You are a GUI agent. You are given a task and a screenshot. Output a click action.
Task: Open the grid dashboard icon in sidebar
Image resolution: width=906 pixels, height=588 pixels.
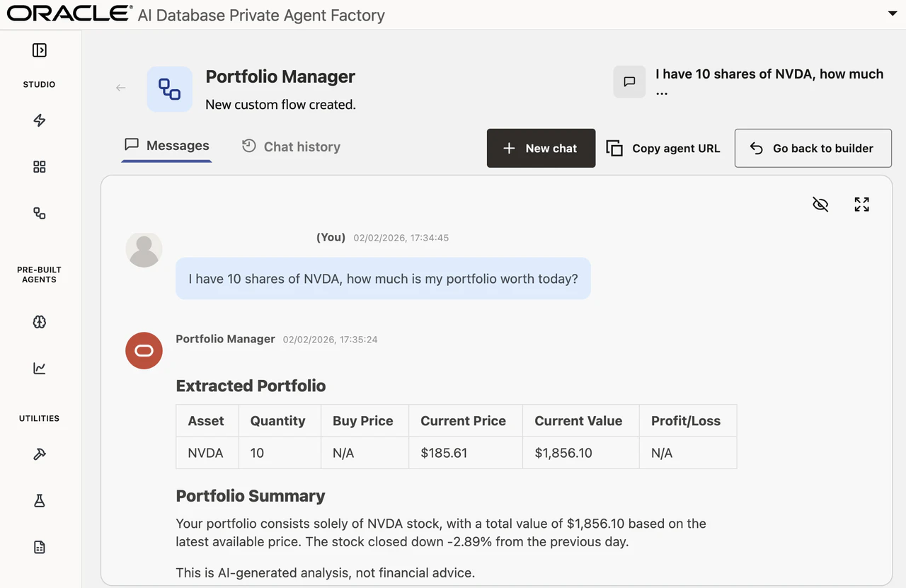point(40,167)
